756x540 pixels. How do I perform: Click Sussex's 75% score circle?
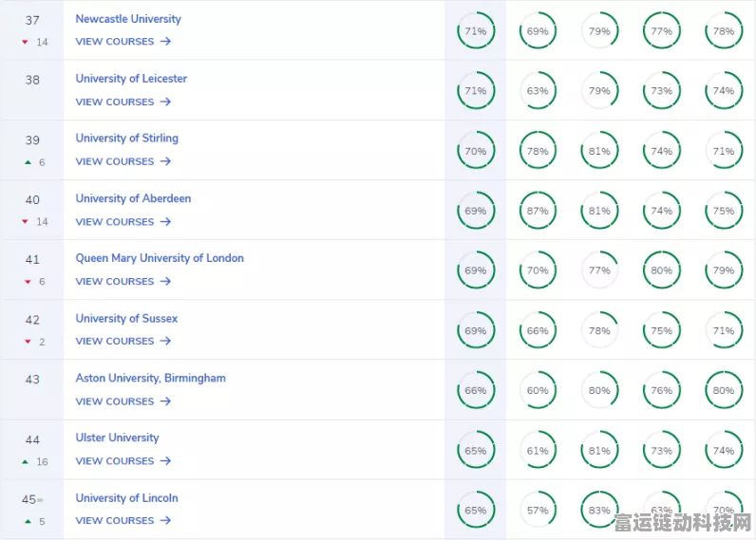coord(661,330)
